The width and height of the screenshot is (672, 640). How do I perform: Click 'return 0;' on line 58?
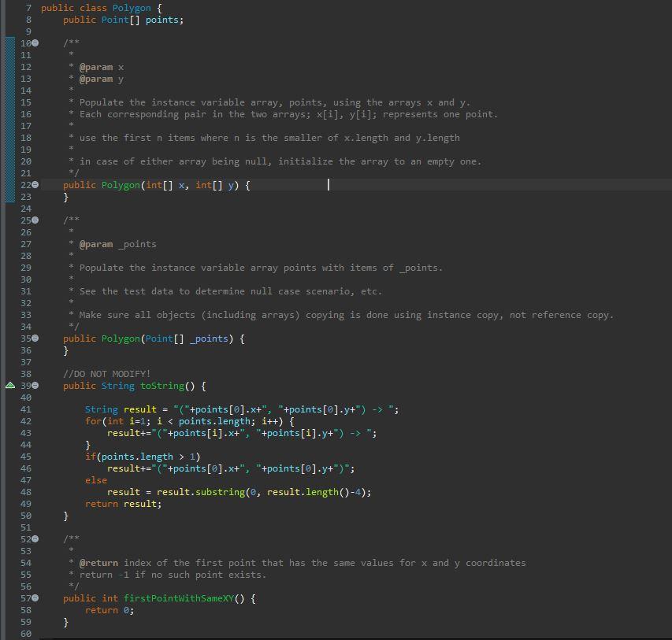[110, 610]
